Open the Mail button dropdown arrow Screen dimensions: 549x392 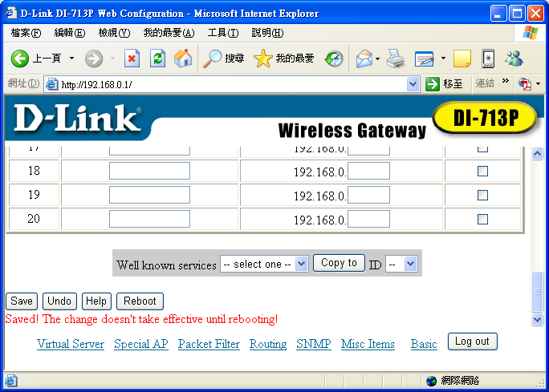click(377, 59)
